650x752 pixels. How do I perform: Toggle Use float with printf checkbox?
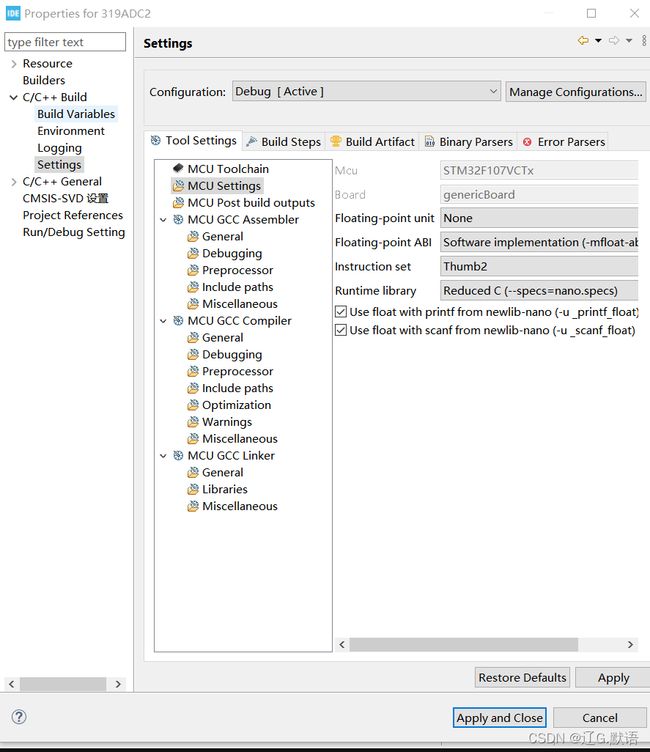pos(341,312)
